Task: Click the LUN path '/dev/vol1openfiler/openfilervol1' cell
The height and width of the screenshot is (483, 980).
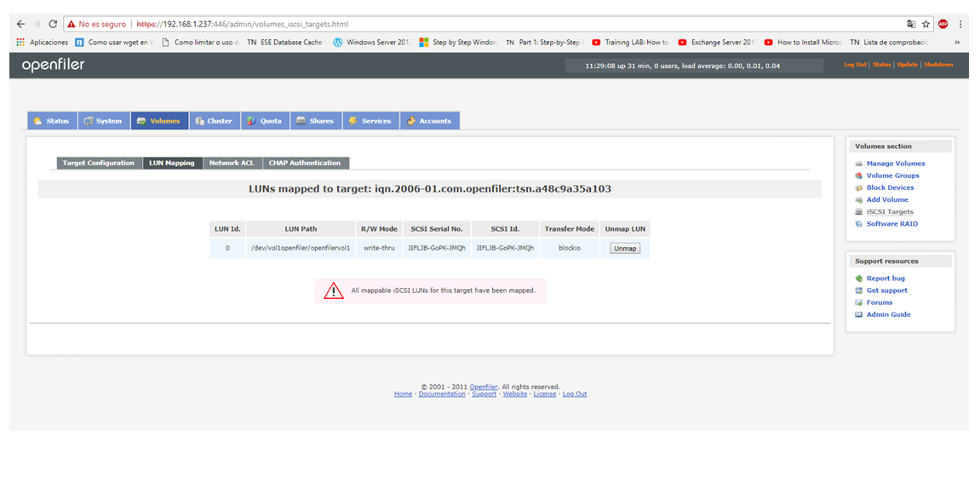Action: pyautogui.click(x=300, y=248)
